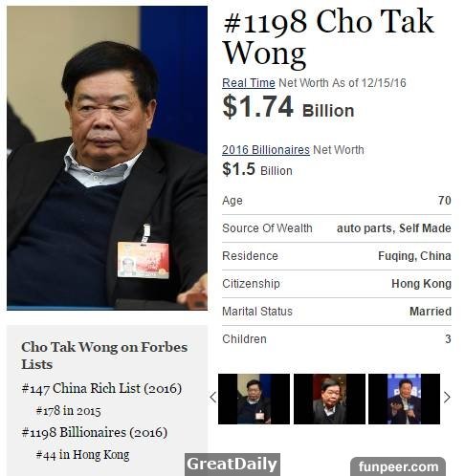Open the 2016 Billionaires link

pyautogui.click(x=266, y=150)
